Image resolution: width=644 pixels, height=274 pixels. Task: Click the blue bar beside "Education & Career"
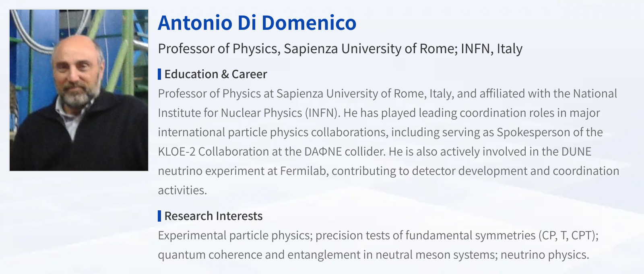159,74
